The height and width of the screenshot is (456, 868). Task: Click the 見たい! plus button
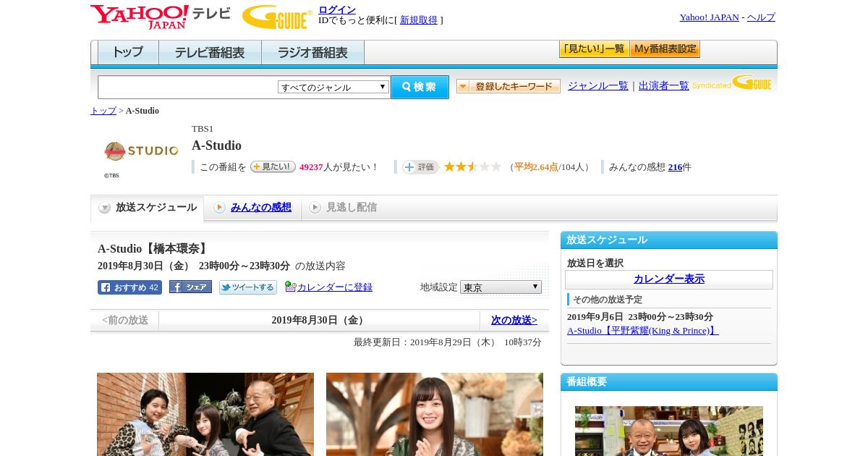273,166
